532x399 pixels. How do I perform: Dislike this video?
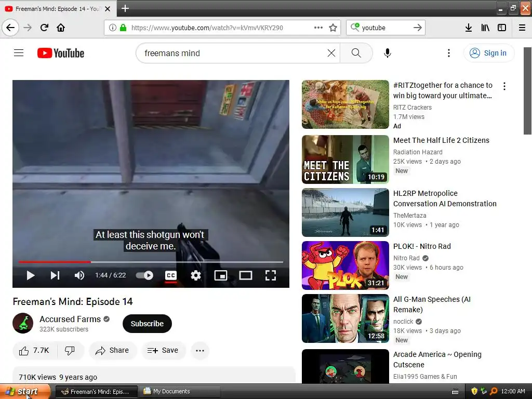70,351
